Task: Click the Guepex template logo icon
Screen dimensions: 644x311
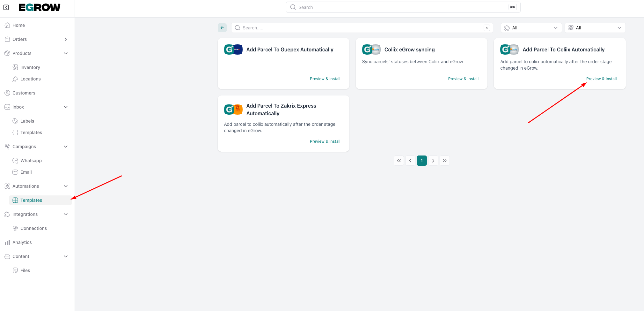Action: tap(233, 49)
